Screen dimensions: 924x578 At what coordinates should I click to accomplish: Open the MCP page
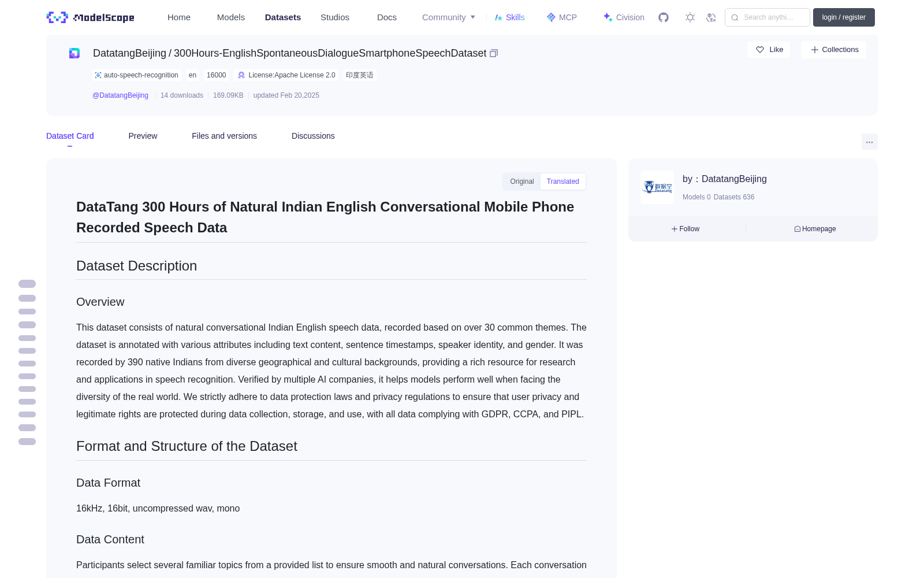(562, 17)
